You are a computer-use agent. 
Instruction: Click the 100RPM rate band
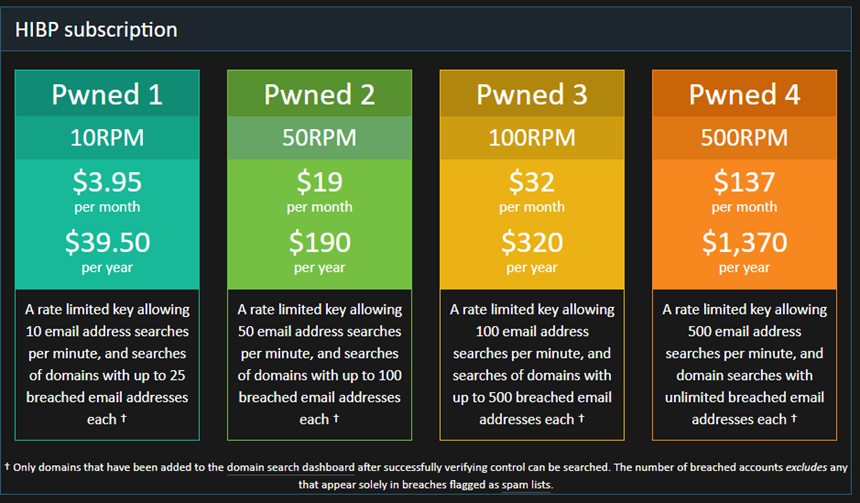click(531, 138)
